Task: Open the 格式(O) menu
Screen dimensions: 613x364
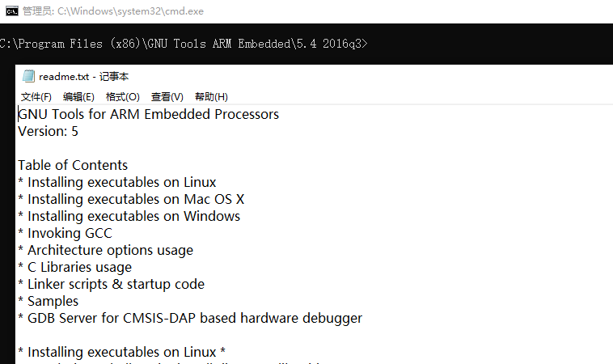Action: (123, 96)
